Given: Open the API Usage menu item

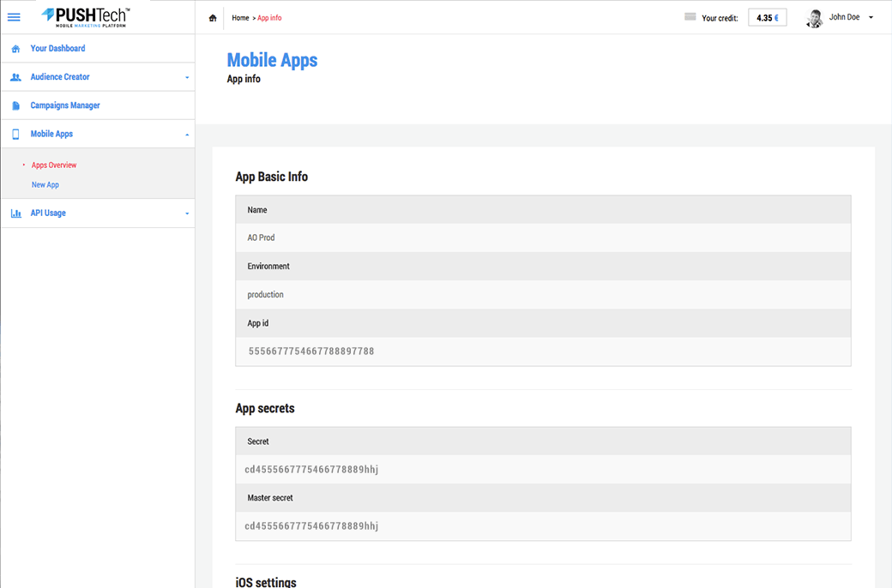Looking at the screenshot, I should [x=48, y=213].
